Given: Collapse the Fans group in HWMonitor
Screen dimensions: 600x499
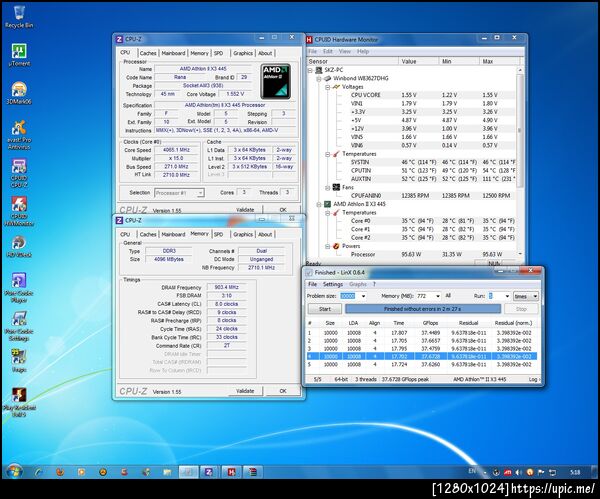Looking at the screenshot, I should (328, 188).
